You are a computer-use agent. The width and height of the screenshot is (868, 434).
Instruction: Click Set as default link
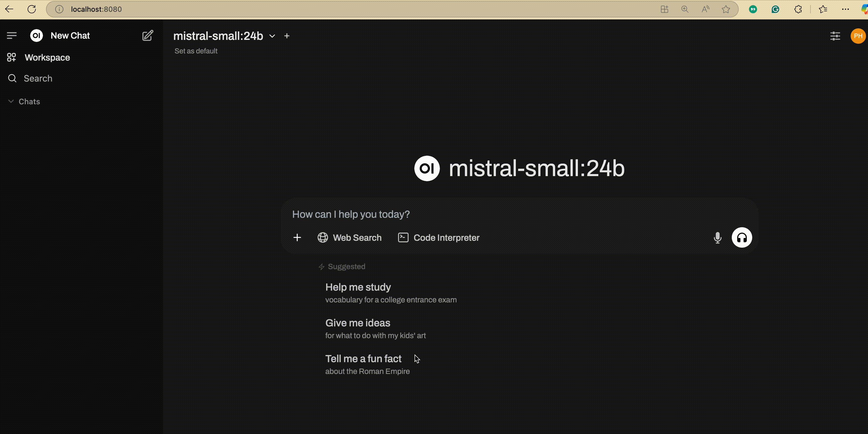pos(196,51)
